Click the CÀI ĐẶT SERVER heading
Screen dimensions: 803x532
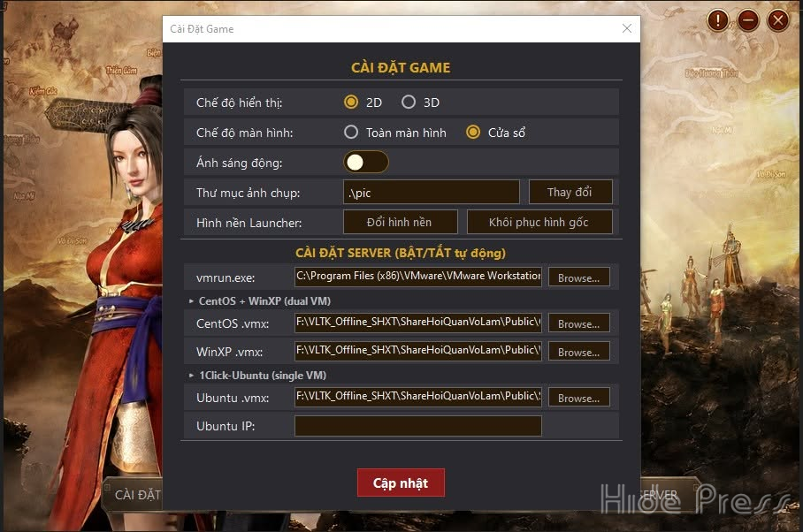[401, 253]
